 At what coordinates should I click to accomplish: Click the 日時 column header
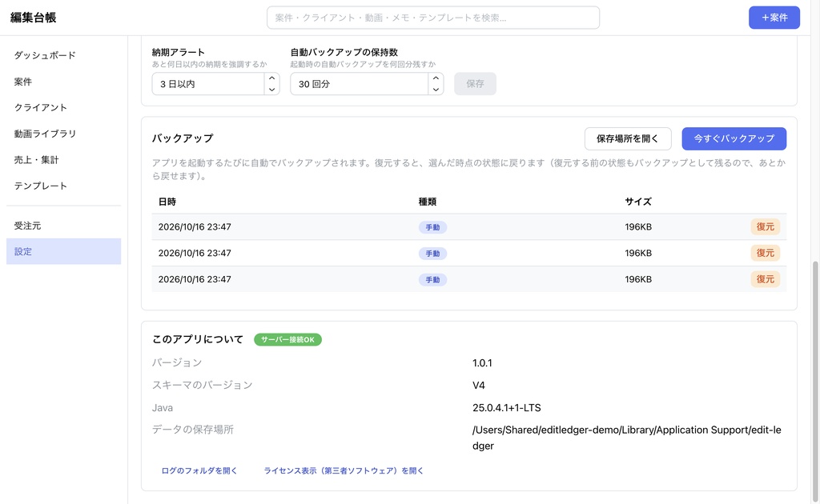pos(167,202)
